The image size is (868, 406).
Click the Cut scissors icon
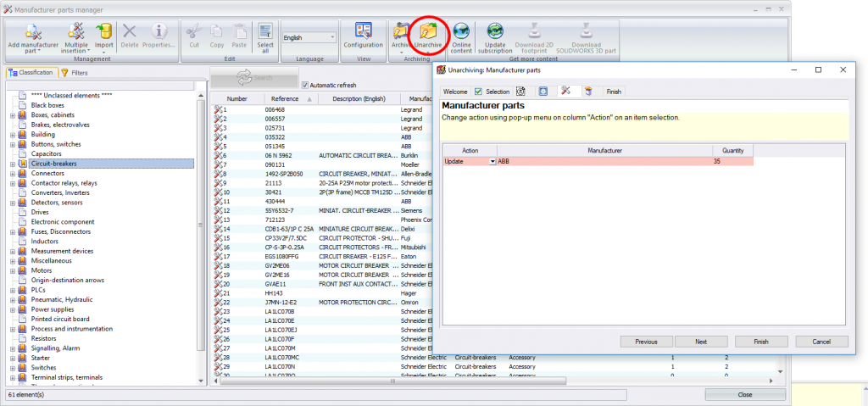194,32
